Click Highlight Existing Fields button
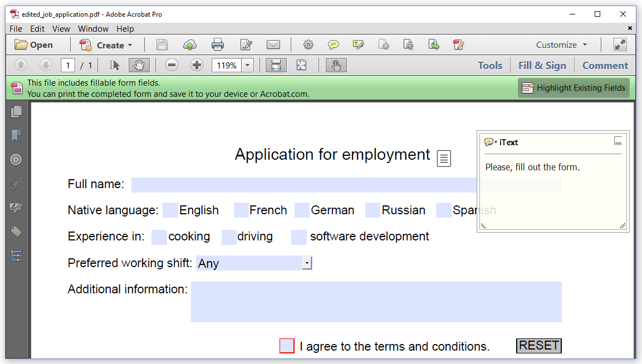Image resolution: width=642 pixels, height=364 pixels. coord(574,88)
